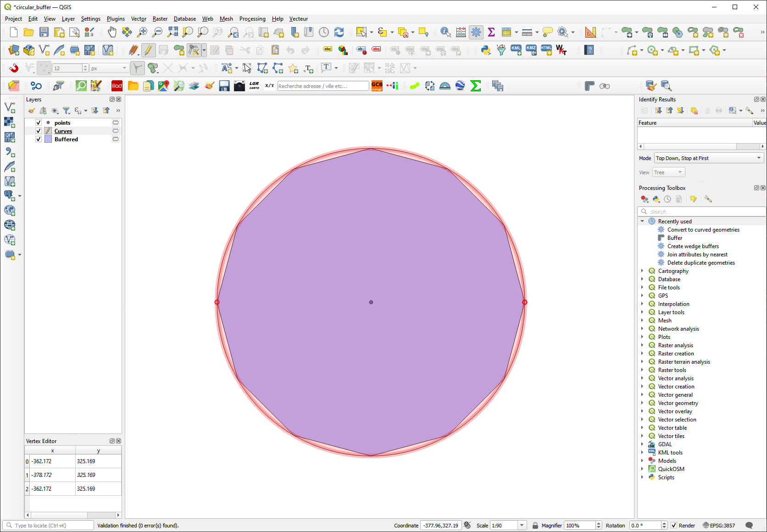Expand the GDAL toolbox group
The height and width of the screenshot is (532, 767).
click(x=642, y=444)
